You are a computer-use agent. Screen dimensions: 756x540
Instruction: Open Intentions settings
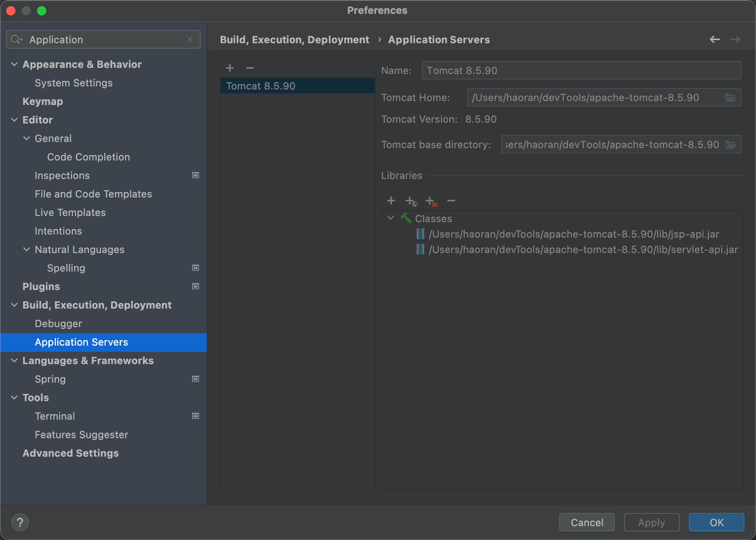pos(58,231)
